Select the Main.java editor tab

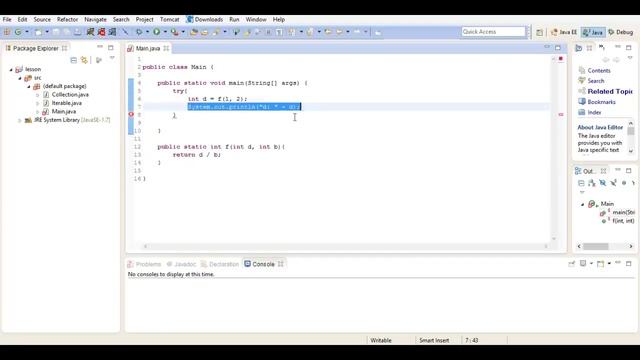(147, 48)
